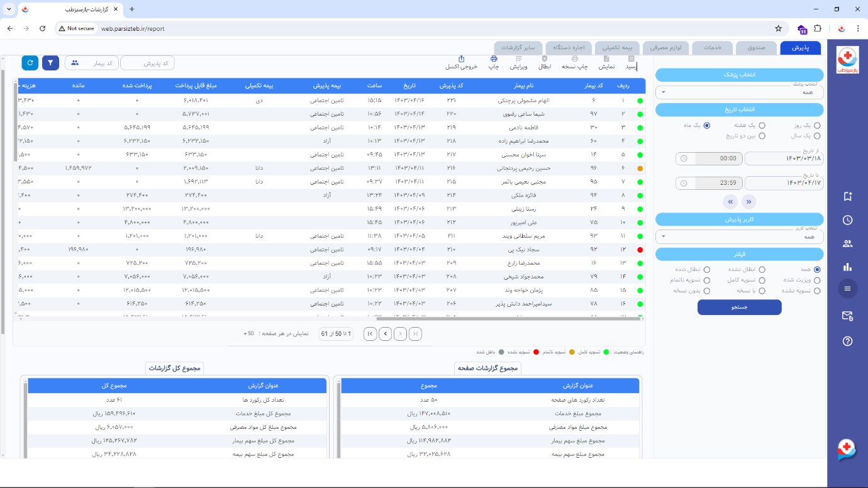Image resolution: width=868 pixels, height=488 pixels.
Task: Open browser extensions puzzle icon
Action: click(x=818, y=28)
